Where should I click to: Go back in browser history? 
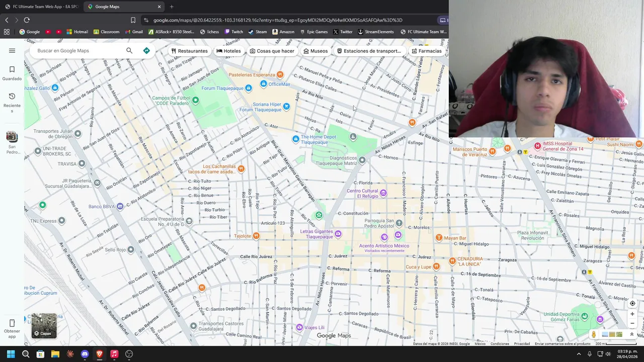click(7, 20)
